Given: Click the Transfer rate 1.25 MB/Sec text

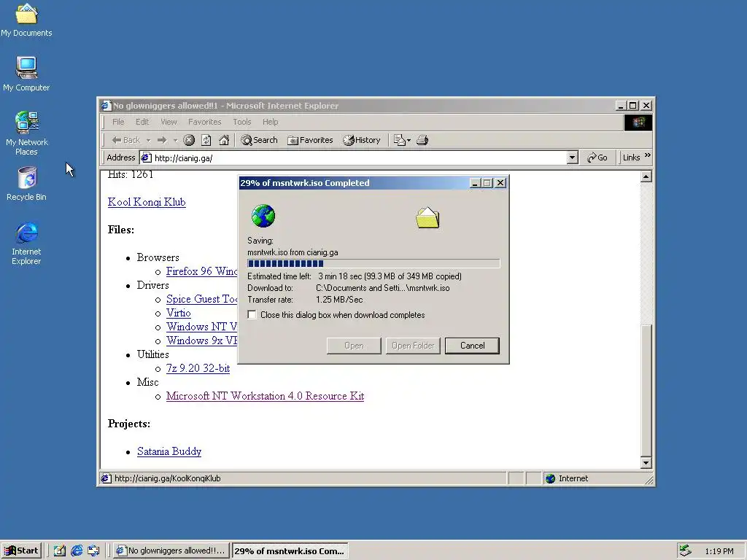Looking at the screenshot, I should click(x=305, y=300).
